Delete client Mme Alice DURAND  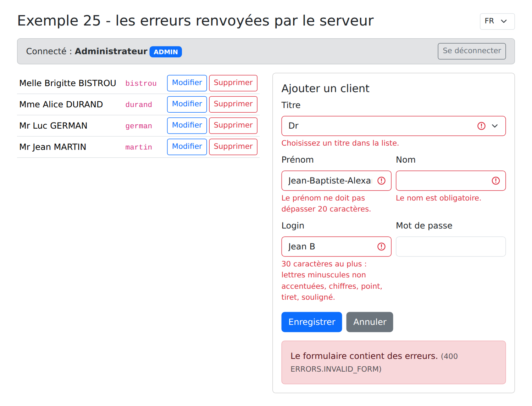[233, 104]
